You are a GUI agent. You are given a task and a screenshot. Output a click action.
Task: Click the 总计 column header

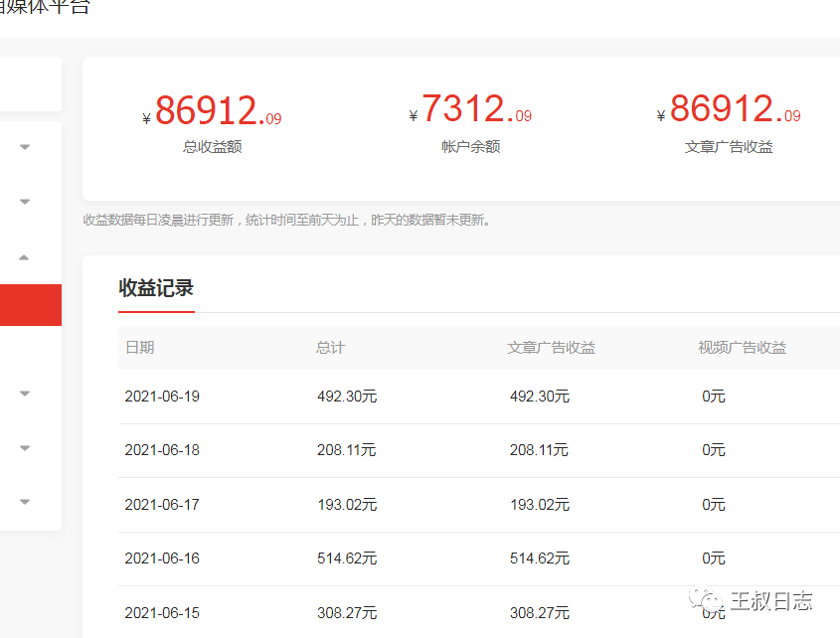(331, 348)
